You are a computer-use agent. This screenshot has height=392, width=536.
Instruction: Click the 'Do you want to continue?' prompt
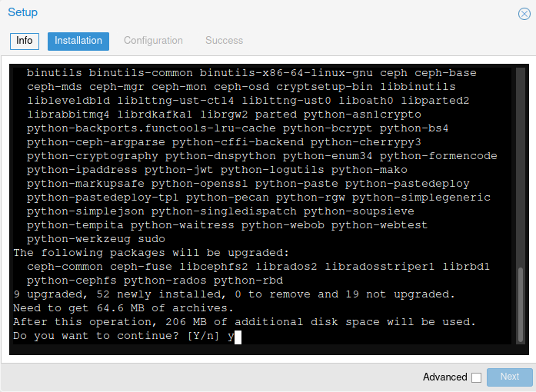pyautogui.click(x=95, y=336)
